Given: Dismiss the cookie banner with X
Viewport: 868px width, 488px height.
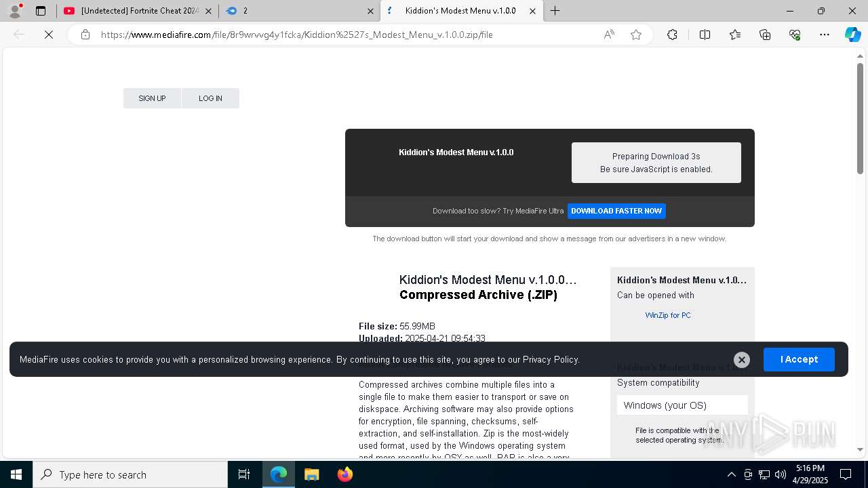Looking at the screenshot, I should [742, 360].
